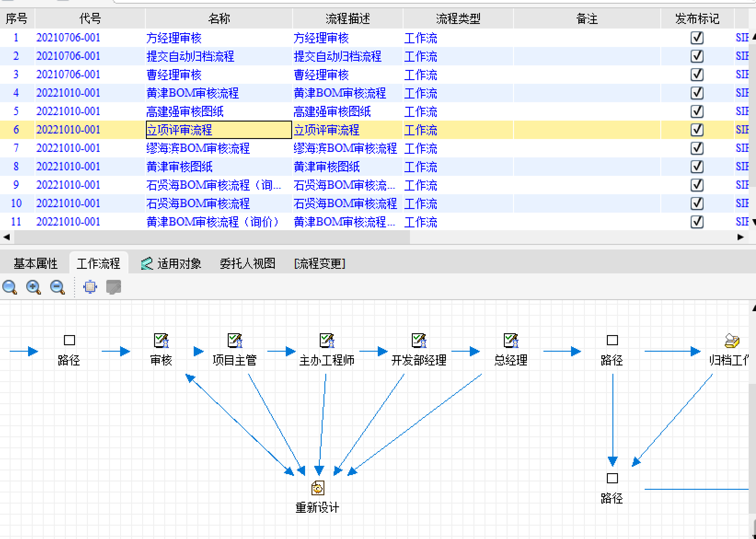Select the 项目主管 workflow node
Image resolution: width=756 pixels, height=539 pixels.
[x=235, y=350]
